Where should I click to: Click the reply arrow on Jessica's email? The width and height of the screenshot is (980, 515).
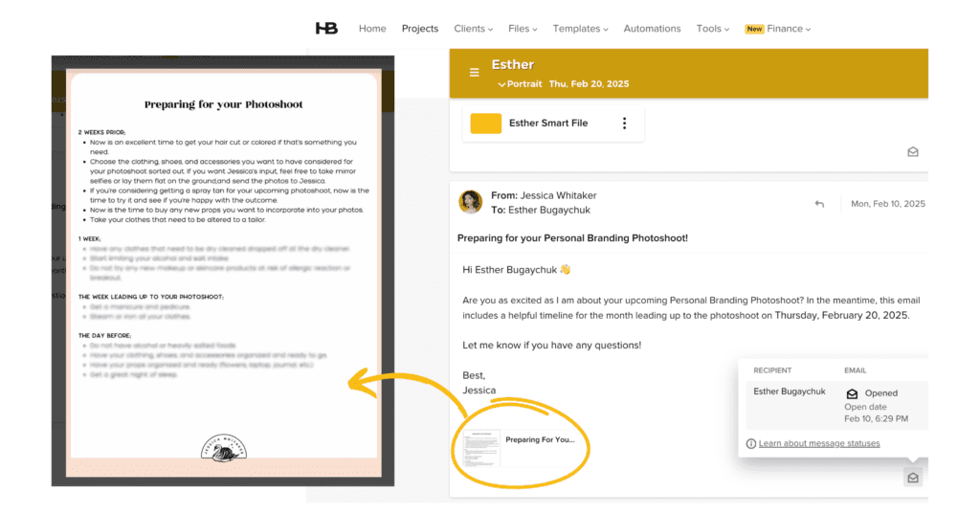[x=819, y=204]
